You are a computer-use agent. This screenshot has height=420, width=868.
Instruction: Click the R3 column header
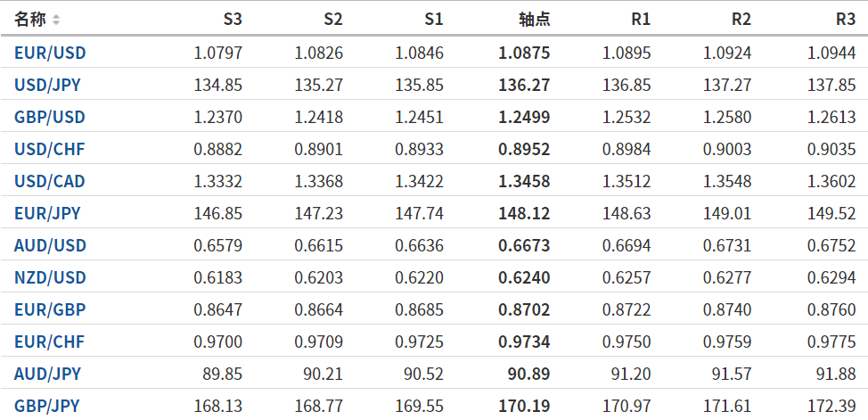(846, 19)
